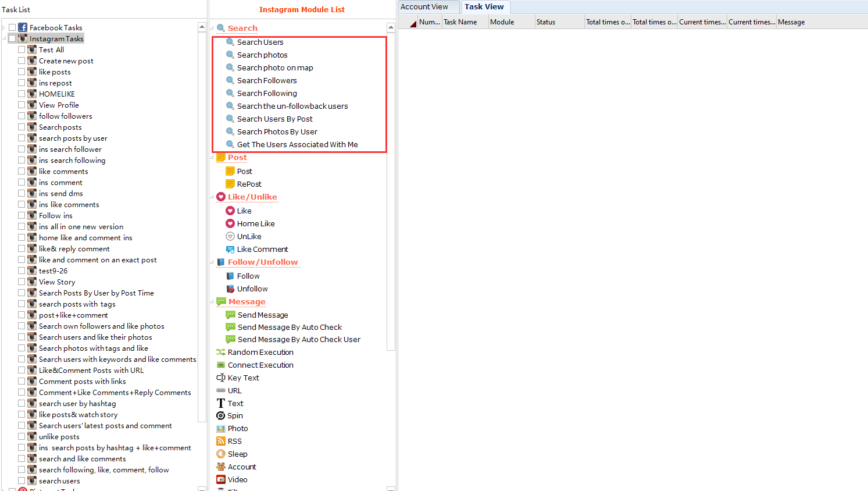Viewport: 868px width, 491px height.
Task: Collapse the Like/Unlike module group
Action: point(212,197)
